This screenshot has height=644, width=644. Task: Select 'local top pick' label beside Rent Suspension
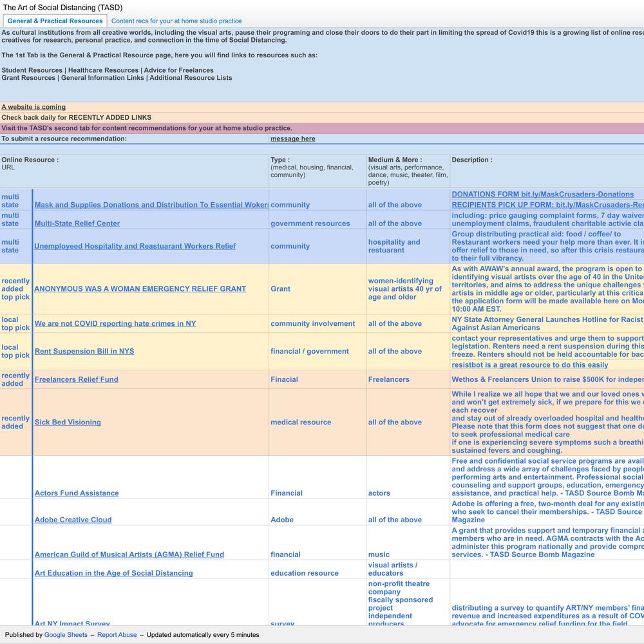tap(15, 351)
